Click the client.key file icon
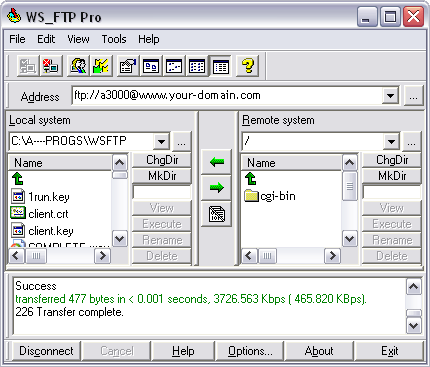This screenshot has height=367, width=430. coord(18,230)
